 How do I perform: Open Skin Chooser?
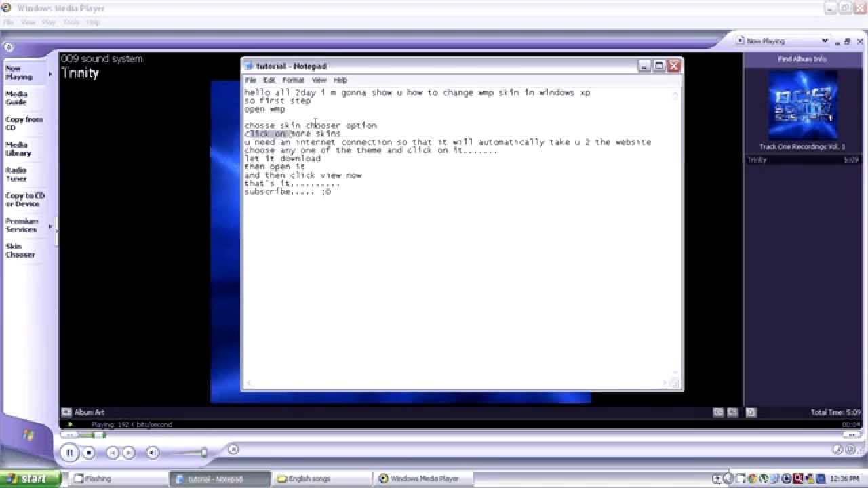(20, 251)
